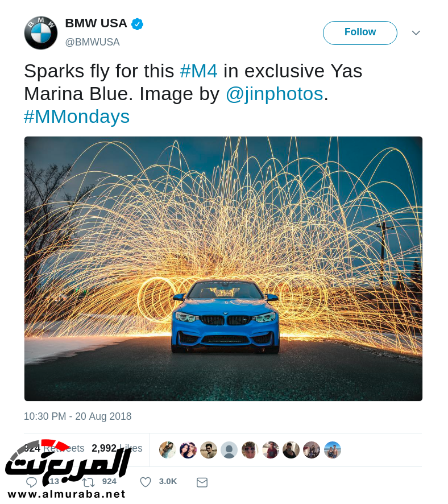Open the @jinphotos profile mention

click(x=275, y=94)
